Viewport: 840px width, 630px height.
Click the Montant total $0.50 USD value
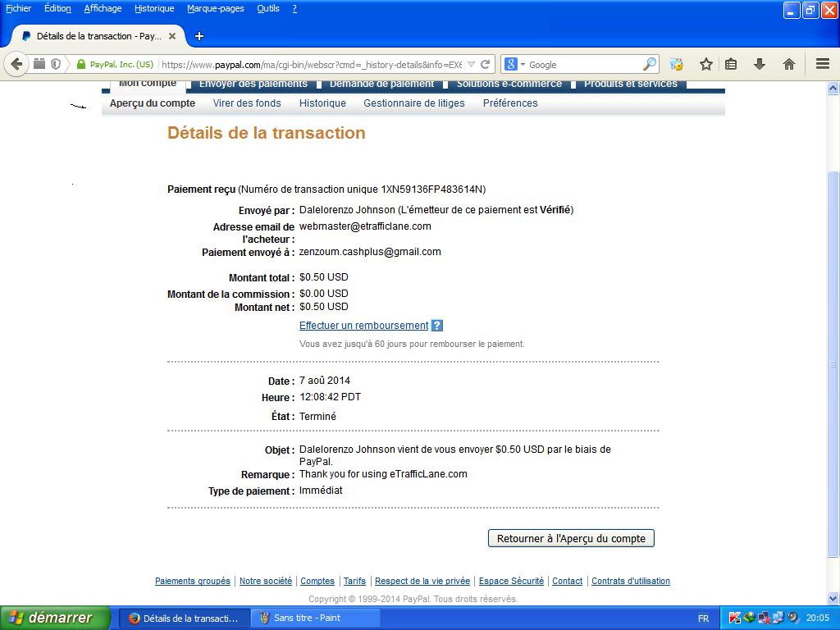(x=323, y=277)
